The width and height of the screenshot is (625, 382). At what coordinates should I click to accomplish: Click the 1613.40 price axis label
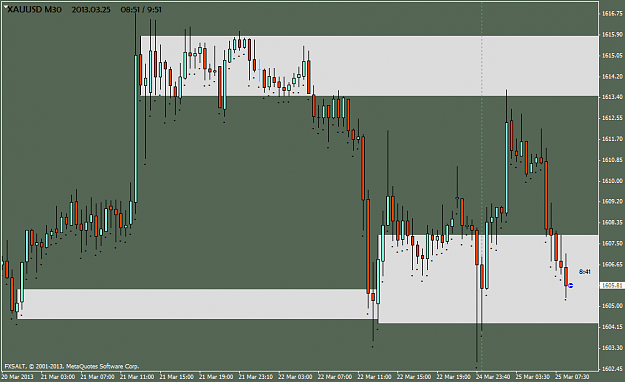[x=612, y=97]
